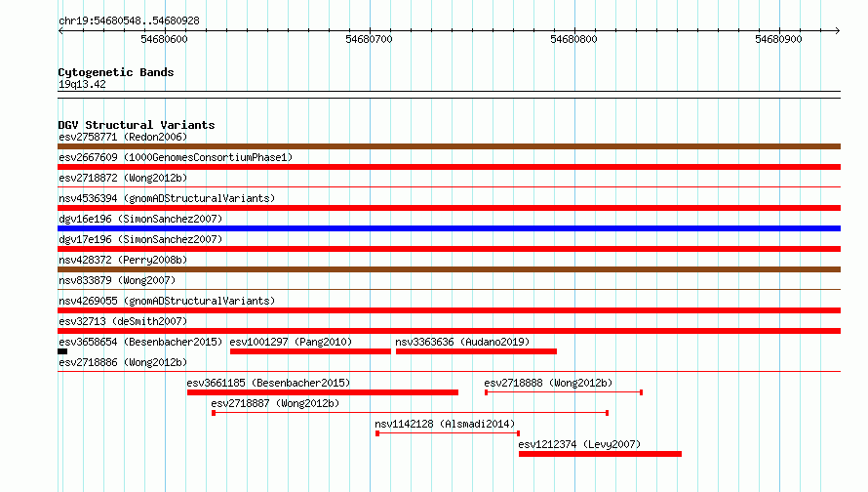Click the red bar under nsv3363636
The width and height of the screenshot is (868, 492).
click(476, 351)
